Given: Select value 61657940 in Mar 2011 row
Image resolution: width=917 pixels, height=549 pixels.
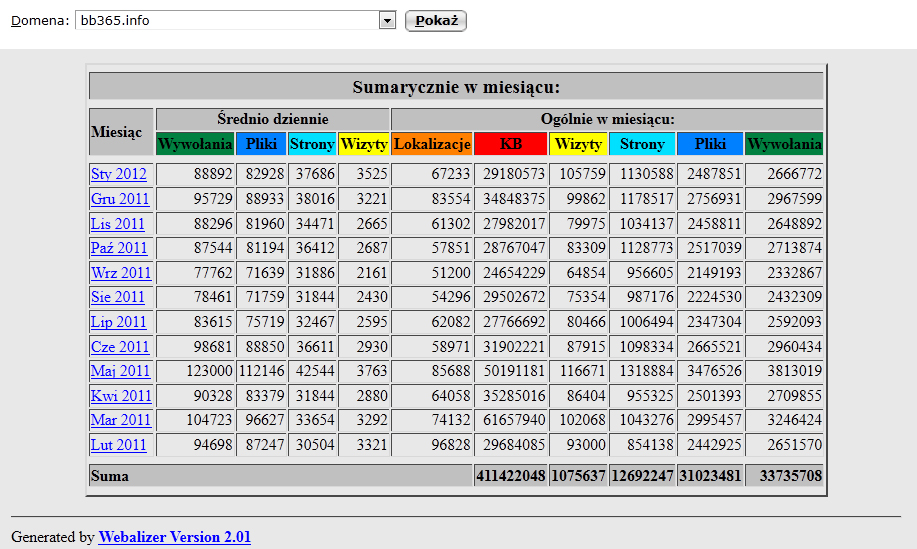Looking at the screenshot, I should click(x=514, y=420).
